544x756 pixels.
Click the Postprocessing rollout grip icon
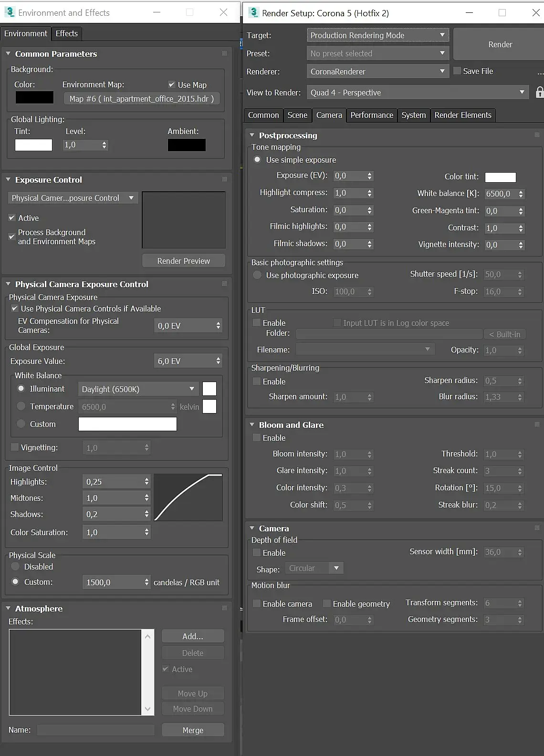click(537, 135)
